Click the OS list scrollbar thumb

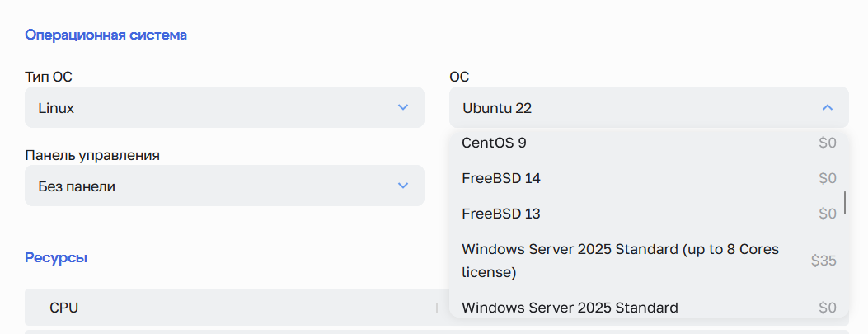click(x=845, y=202)
